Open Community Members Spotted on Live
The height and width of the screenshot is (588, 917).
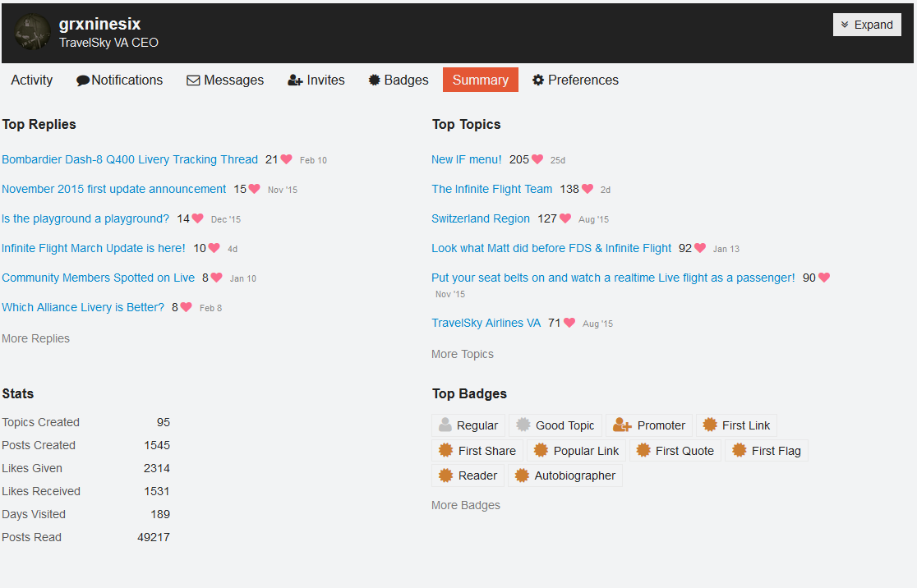(x=99, y=278)
